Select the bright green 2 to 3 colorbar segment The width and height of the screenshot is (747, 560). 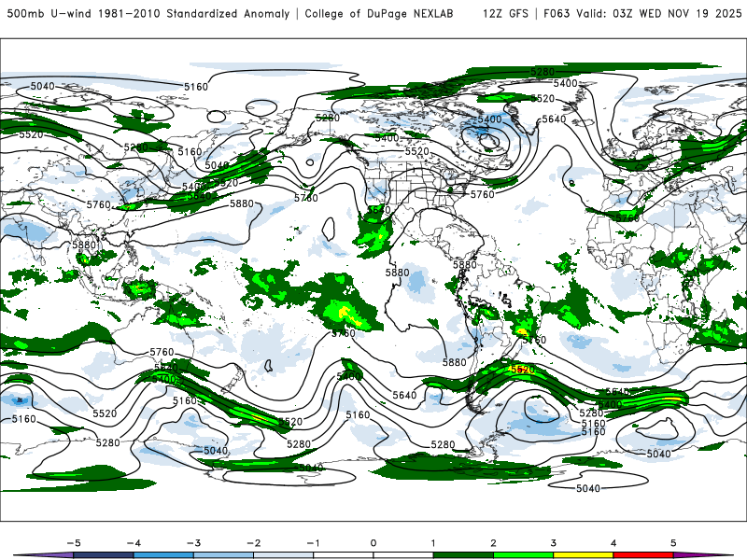coord(523,555)
